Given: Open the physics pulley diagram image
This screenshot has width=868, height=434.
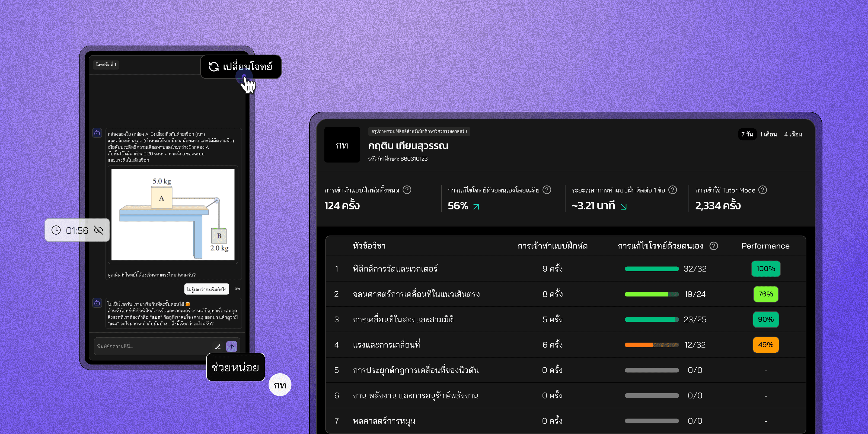Looking at the screenshot, I should pyautogui.click(x=173, y=215).
